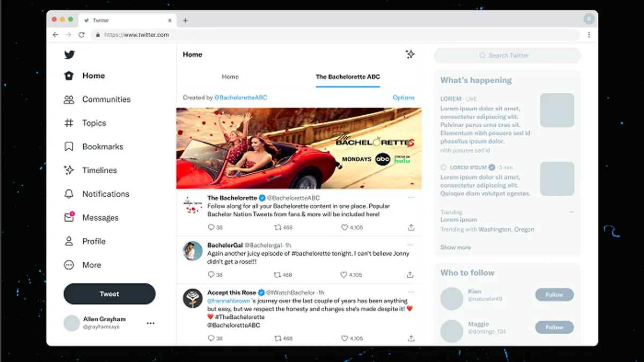The width and height of the screenshot is (644, 362).
Task: Click Maggie's avatar in Who to follow
Action: [452, 331]
